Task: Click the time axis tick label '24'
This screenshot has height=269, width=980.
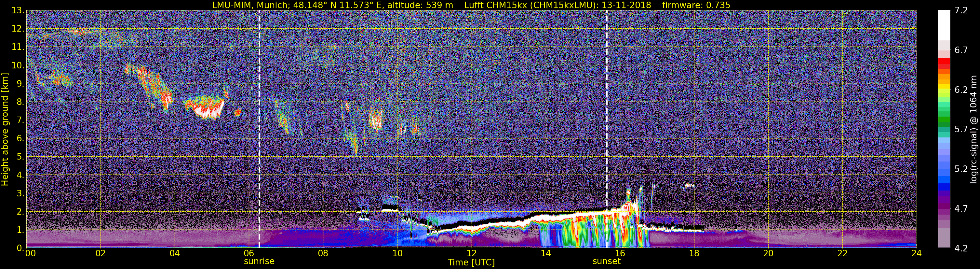Action: click(917, 253)
